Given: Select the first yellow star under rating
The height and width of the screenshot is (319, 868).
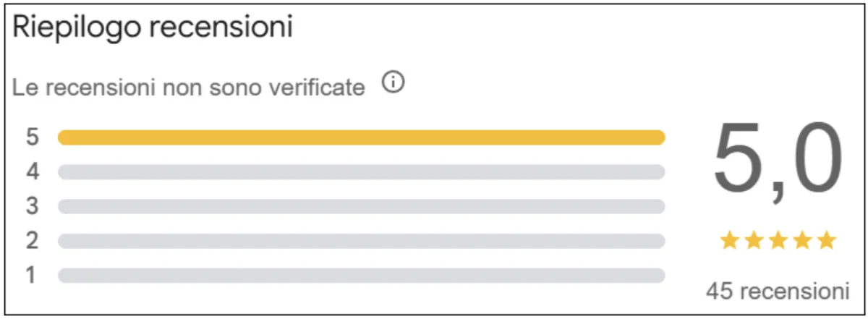Looking at the screenshot, I should [729, 241].
